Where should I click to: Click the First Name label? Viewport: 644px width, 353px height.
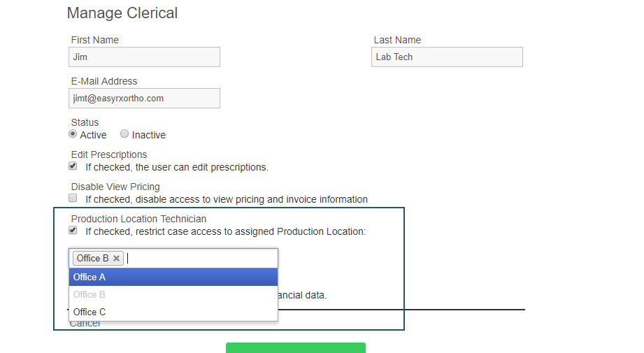tap(95, 40)
